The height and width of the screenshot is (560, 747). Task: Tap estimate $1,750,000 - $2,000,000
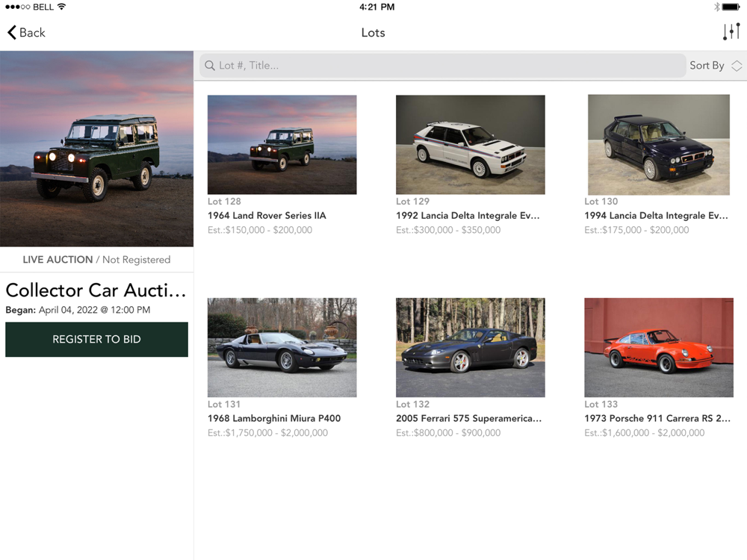267,433
